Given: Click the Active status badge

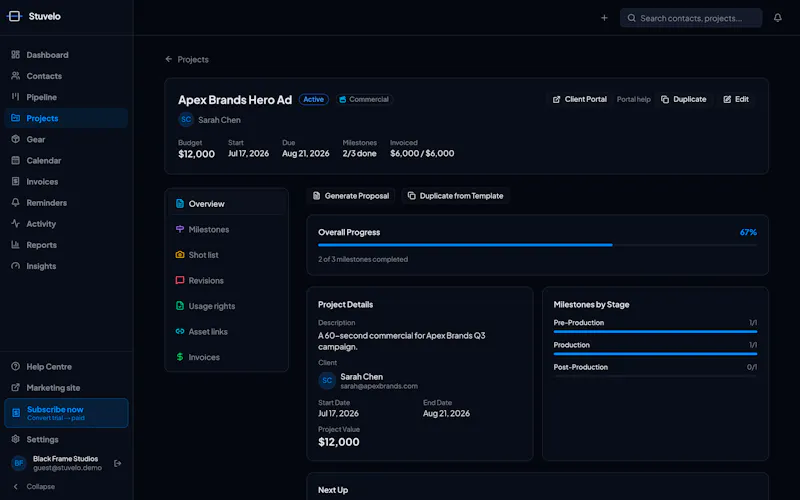Looking at the screenshot, I should pos(313,99).
